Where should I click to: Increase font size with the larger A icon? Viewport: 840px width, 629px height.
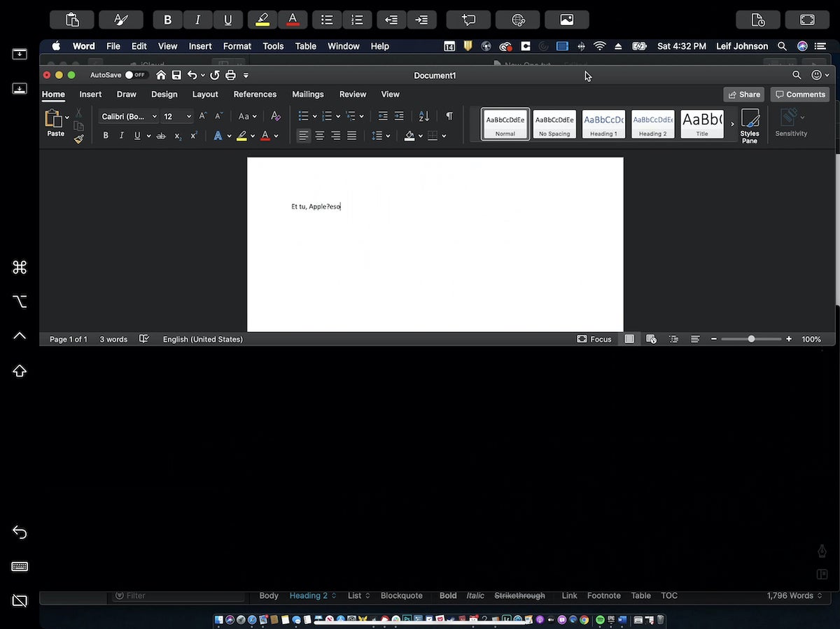pyautogui.click(x=203, y=116)
